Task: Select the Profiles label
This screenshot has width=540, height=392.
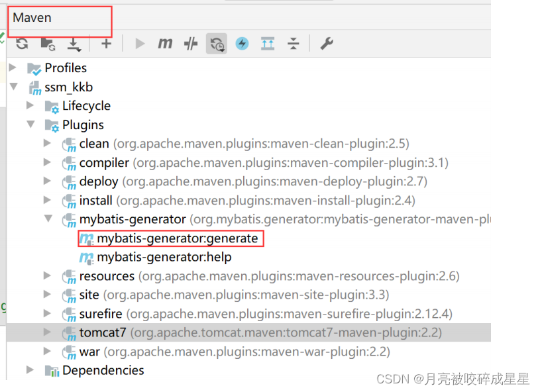Action: pyautogui.click(x=66, y=68)
